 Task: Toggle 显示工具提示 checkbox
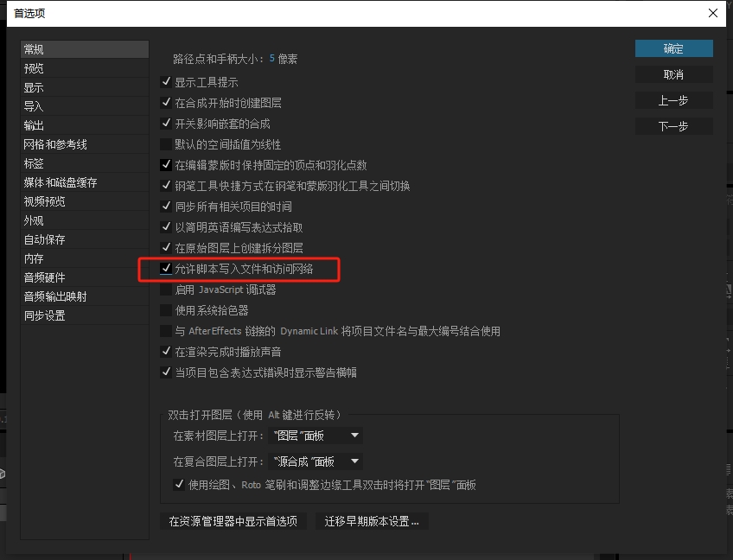[x=166, y=82]
